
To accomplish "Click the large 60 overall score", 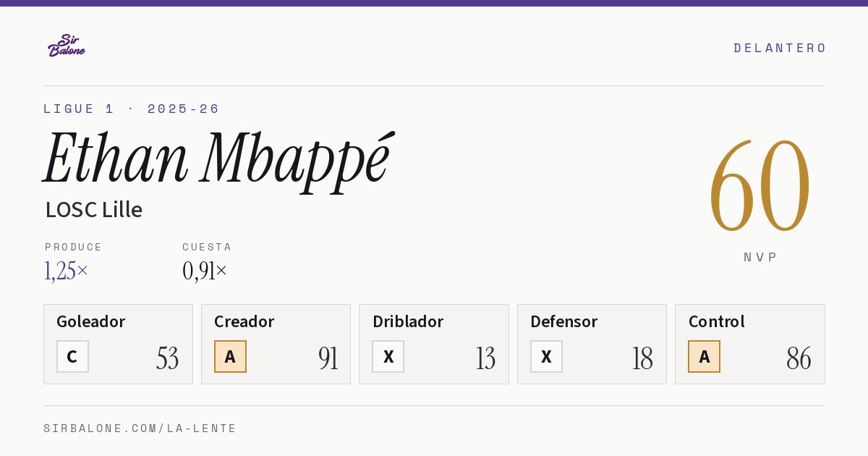I will pyautogui.click(x=759, y=186).
